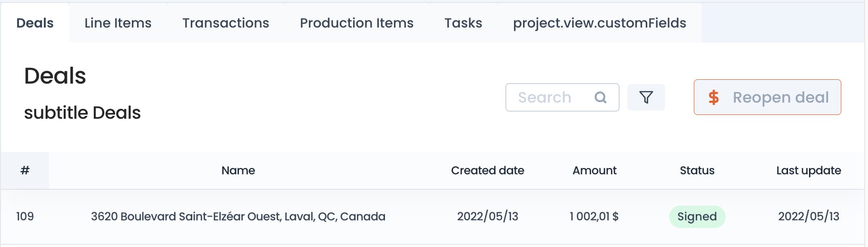Click the funnel filter icon
Image resolution: width=868 pixels, height=247 pixels.
click(x=646, y=97)
